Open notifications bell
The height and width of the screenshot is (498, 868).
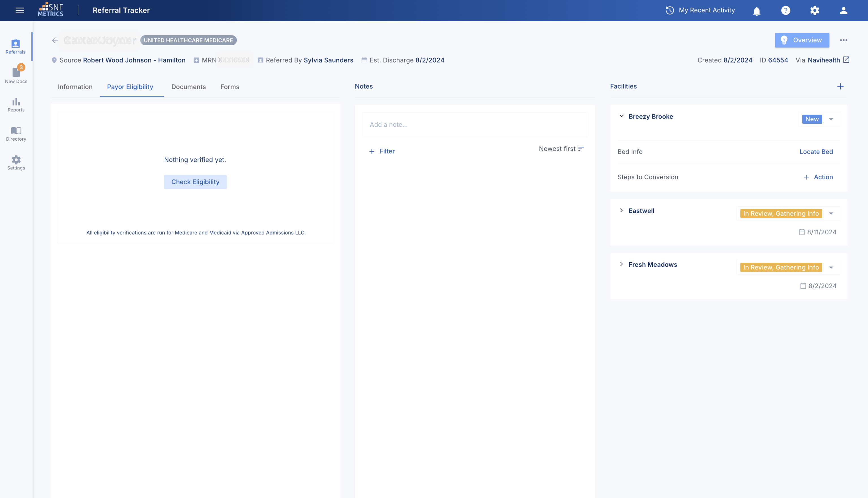(757, 10)
